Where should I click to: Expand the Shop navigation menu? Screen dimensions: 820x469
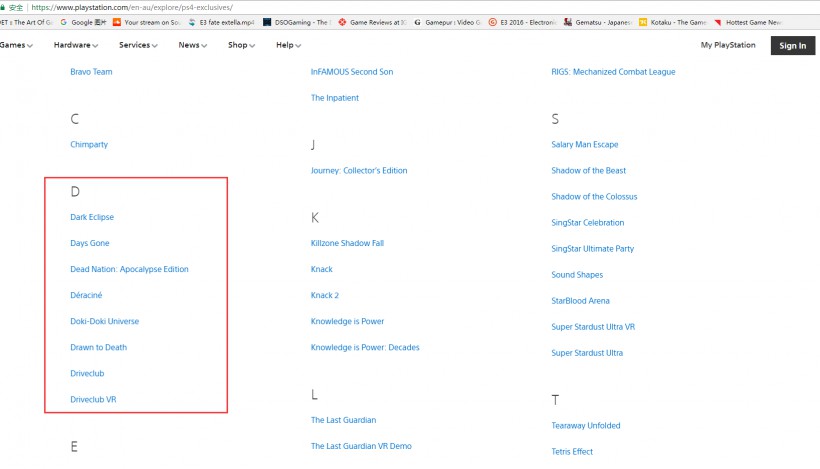241,45
